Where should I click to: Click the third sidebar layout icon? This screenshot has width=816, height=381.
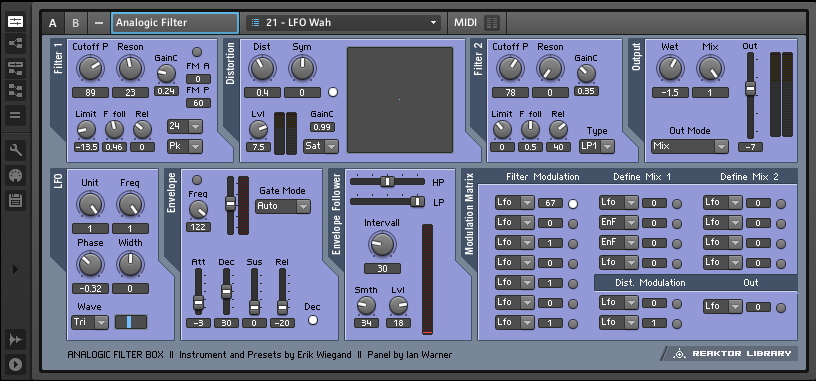pyautogui.click(x=15, y=68)
